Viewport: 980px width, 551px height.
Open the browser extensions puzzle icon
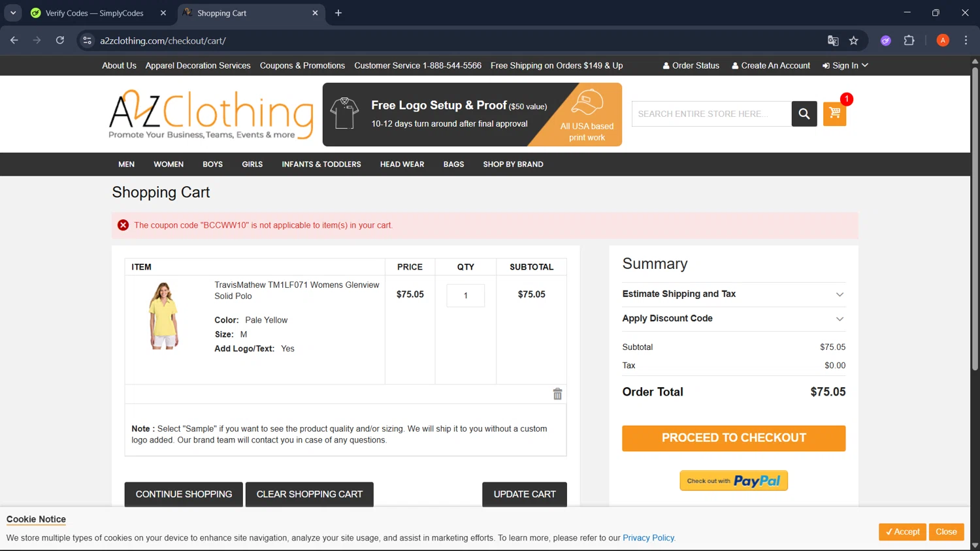tap(909, 40)
